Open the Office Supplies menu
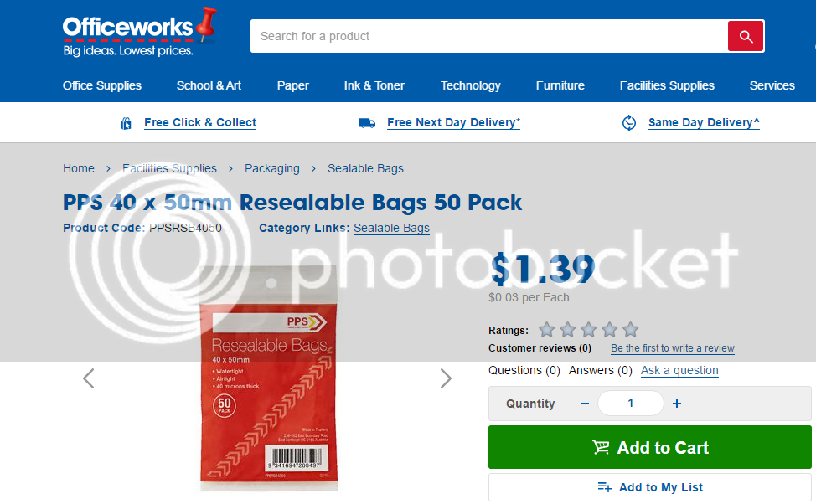Screen dimensions: 816x504 click(x=102, y=86)
